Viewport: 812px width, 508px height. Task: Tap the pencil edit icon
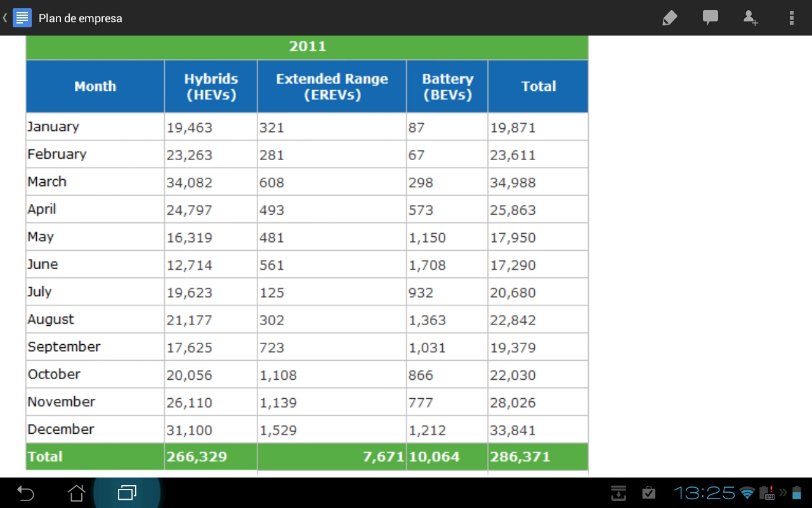click(669, 18)
